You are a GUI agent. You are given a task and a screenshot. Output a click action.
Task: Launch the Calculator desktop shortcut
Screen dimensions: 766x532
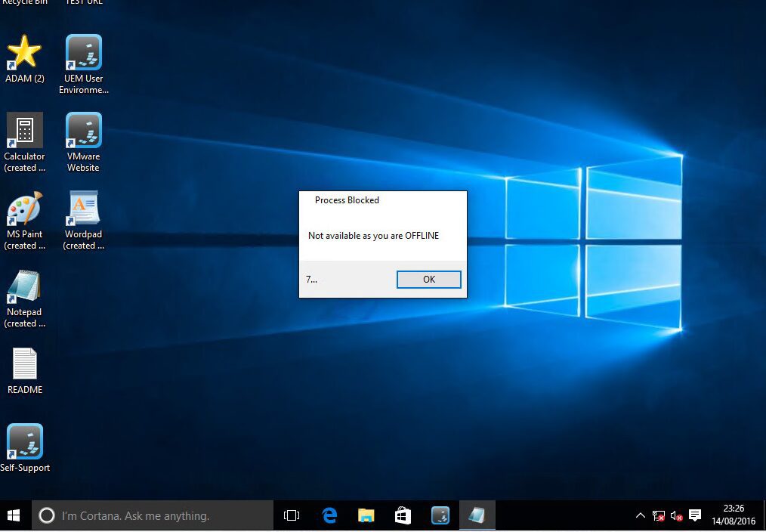[24, 142]
